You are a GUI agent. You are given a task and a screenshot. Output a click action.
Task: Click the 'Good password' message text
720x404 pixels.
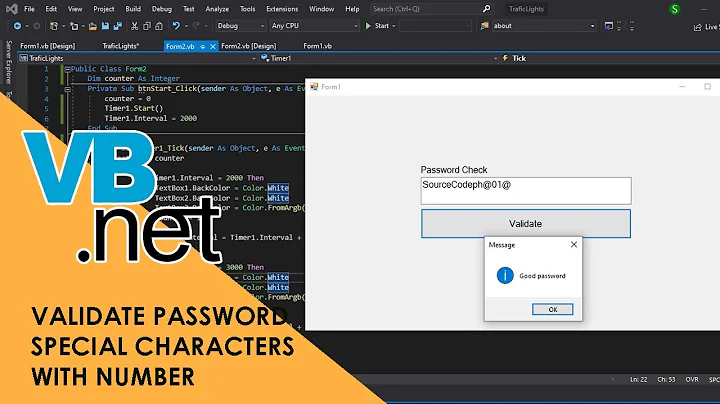[542, 276]
